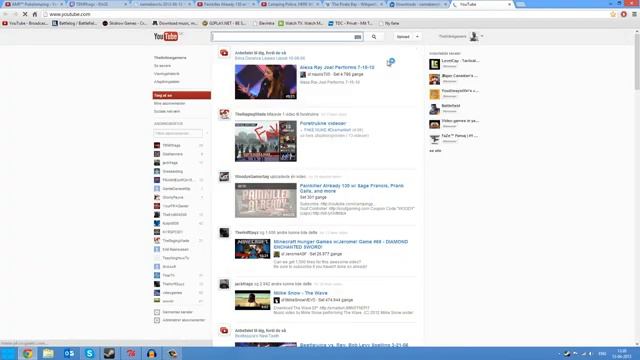Open the Ny fane bookmark
This screenshot has width=640, height=360.
click(389, 23)
